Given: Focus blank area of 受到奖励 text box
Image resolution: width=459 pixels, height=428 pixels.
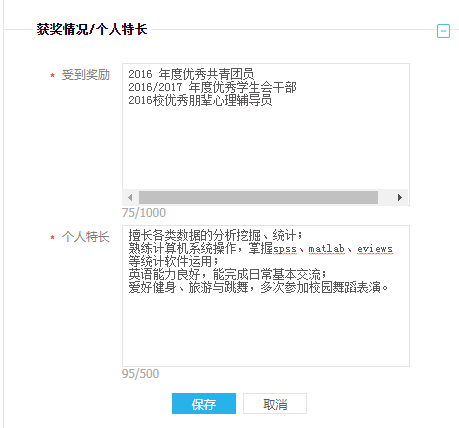Looking at the screenshot, I should tap(266, 148).
